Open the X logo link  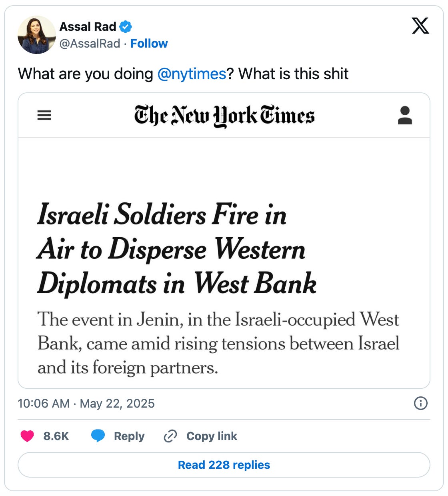(x=420, y=26)
